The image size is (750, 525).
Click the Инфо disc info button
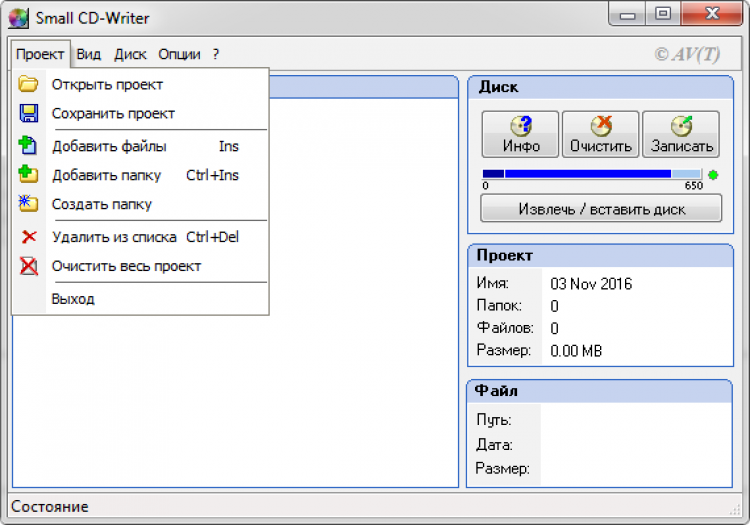pos(520,134)
